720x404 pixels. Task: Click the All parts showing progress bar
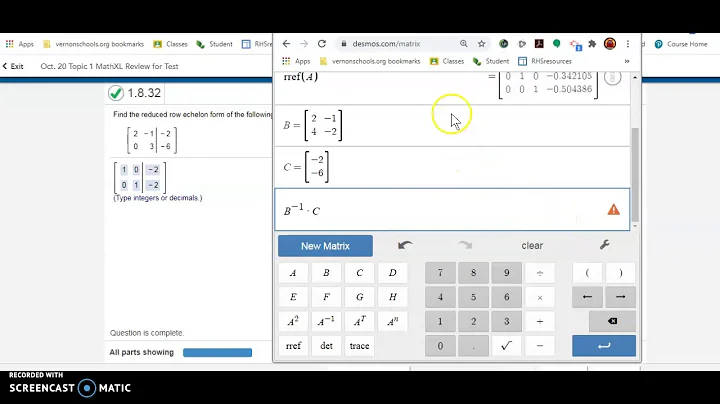pyautogui.click(x=217, y=353)
